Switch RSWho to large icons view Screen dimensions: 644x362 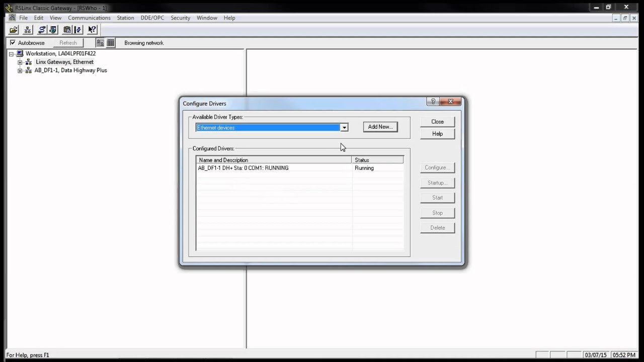click(x=100, y=43)
